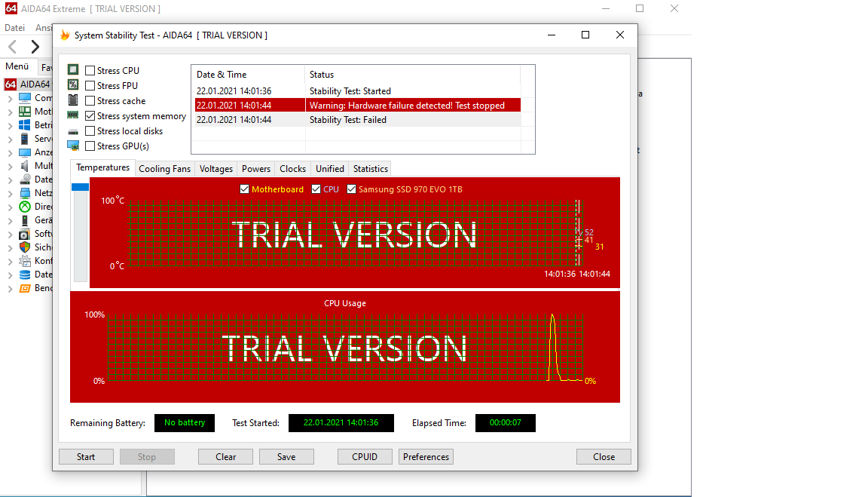The width and height of the screenshot is (868, 497).
Task: Select the Unified tab
Action: click(330, 168)
